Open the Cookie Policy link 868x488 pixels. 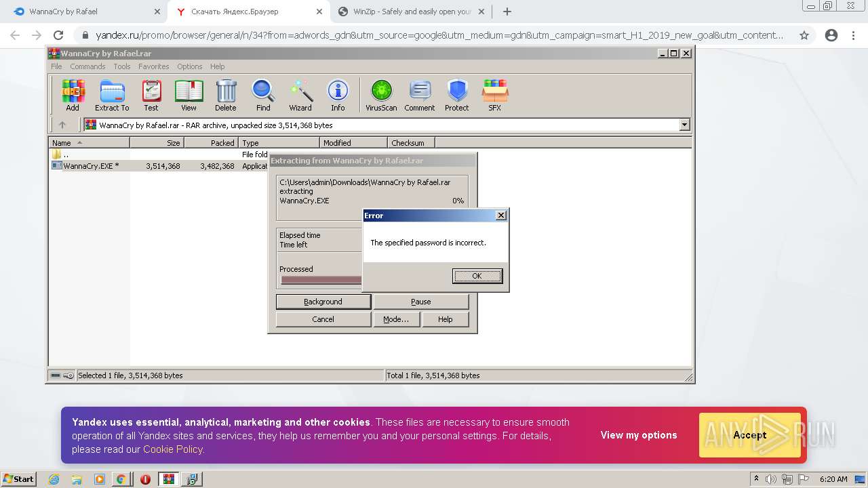pos(172,449)
